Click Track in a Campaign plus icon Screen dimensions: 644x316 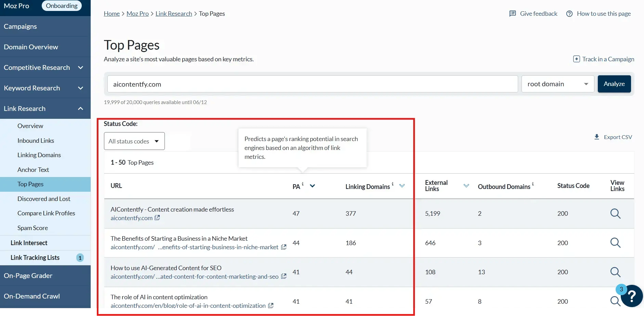[577, 59]
